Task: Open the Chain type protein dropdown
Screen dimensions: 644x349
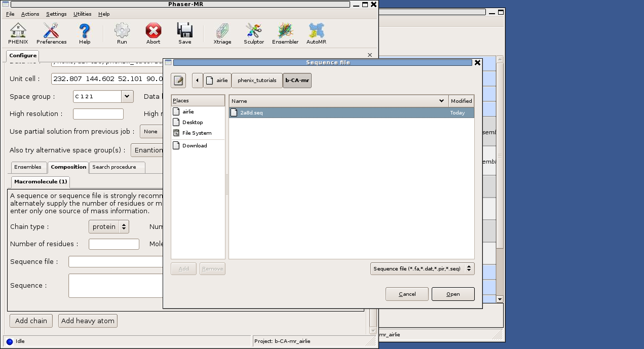Action: [x=108, y=227]
